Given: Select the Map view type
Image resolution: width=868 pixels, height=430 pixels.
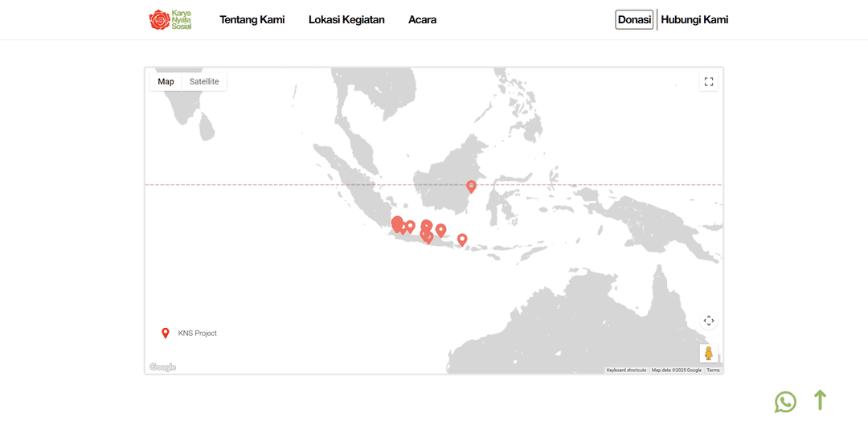Looking at the screenshot, I should pos(166,81).
